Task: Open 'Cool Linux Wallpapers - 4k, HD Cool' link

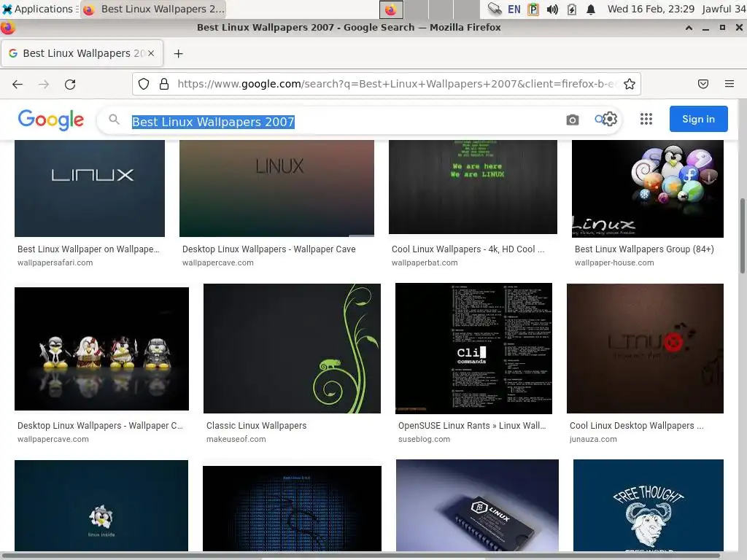Action: point(468,249)
